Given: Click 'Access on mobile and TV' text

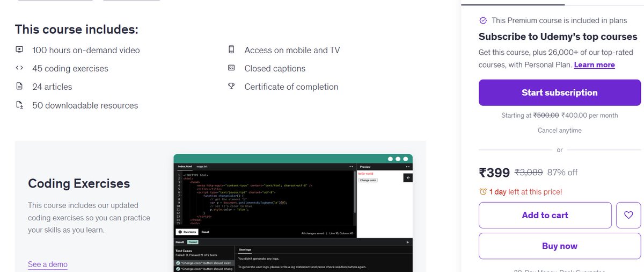Looking at the screenshot, I should [292, 50].
